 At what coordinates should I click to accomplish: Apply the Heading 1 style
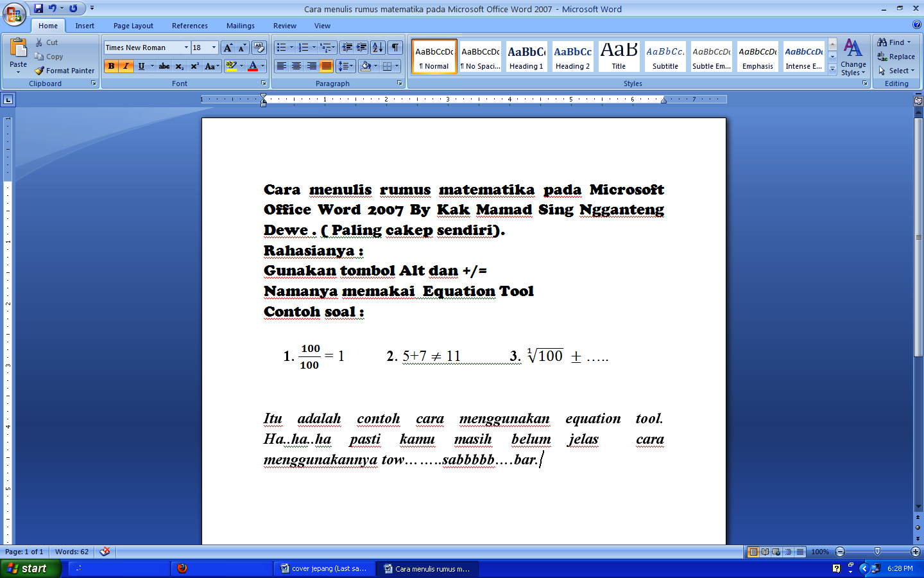pos(526,57)
